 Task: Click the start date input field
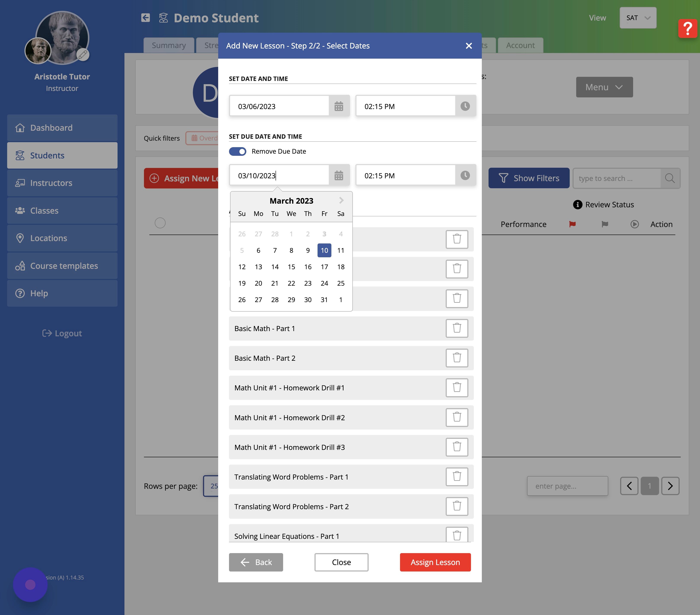pyautogui.click(x=279, y=106)
